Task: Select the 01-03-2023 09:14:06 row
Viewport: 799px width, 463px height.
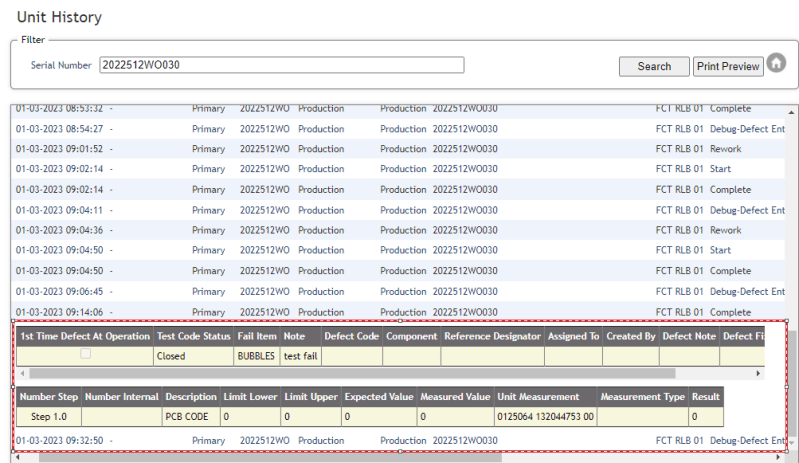Action: (397, 312)
